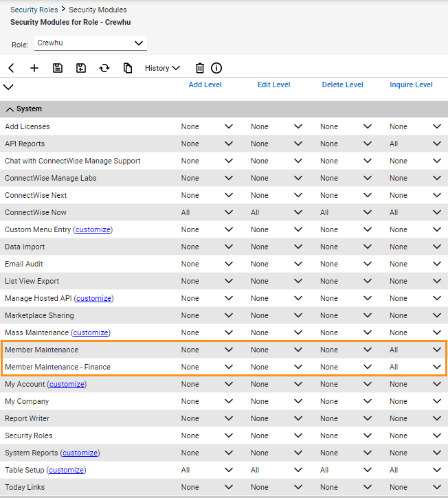Select the Email Audit row label
This screenshot has height=498, width=448.
coord(24,264)
